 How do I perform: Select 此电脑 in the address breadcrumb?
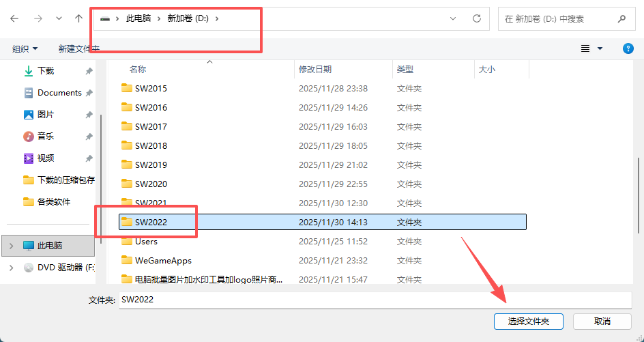pyautogui.click(x=138, y=18)
